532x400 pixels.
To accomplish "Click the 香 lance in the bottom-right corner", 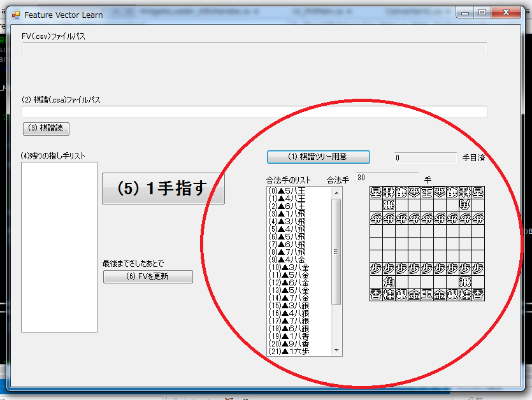I will pos(478,294).
